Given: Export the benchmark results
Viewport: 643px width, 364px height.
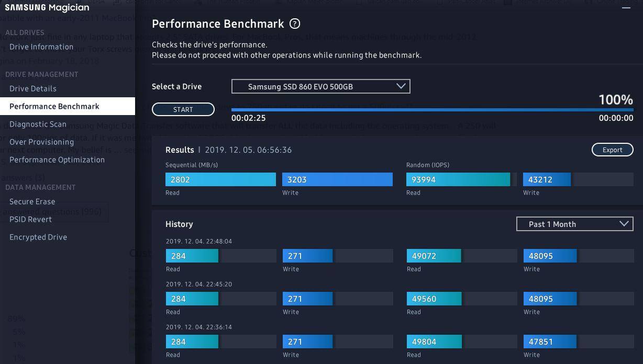Looking at the screenshot, I should 612,150.
